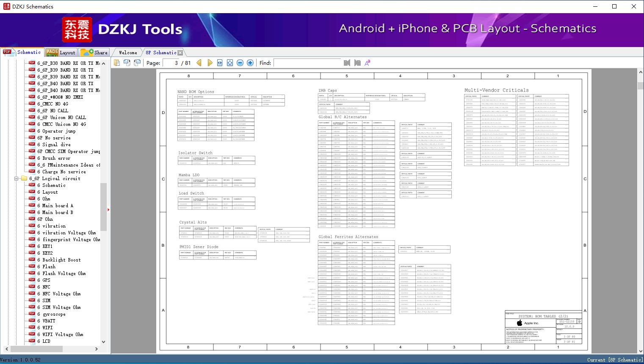Click the DZKJ red logo banner

pyautogui.click(x=77, y=29)
